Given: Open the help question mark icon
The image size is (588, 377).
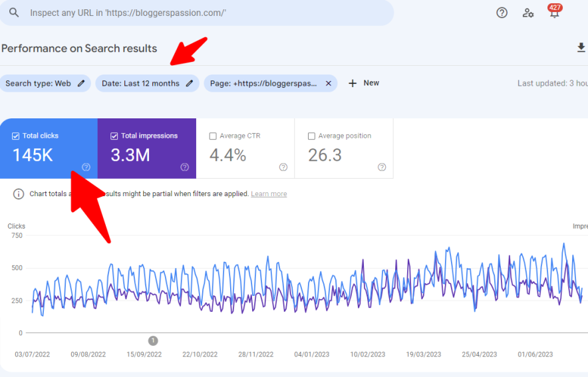Looking at the screenshot, I should pyautogui.click(x=502, y=13).
